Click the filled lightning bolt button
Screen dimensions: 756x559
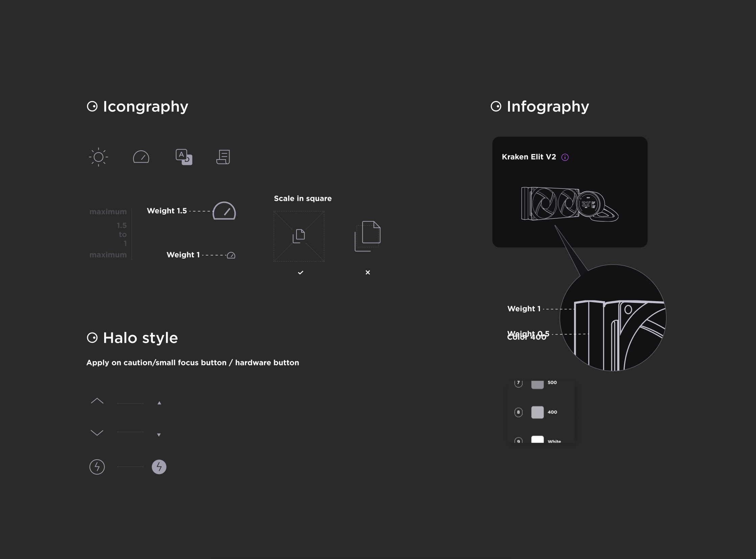coord(159,467)
